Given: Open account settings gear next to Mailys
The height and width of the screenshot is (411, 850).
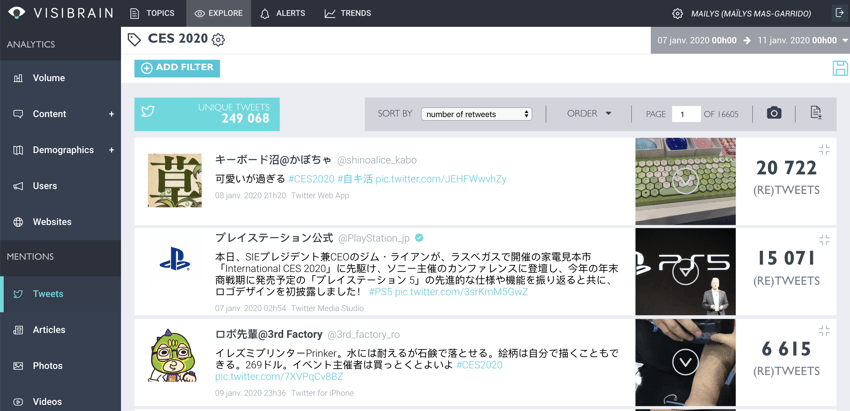Looking at the screenshot, I should pyautogui.click(x=677, y=14).
